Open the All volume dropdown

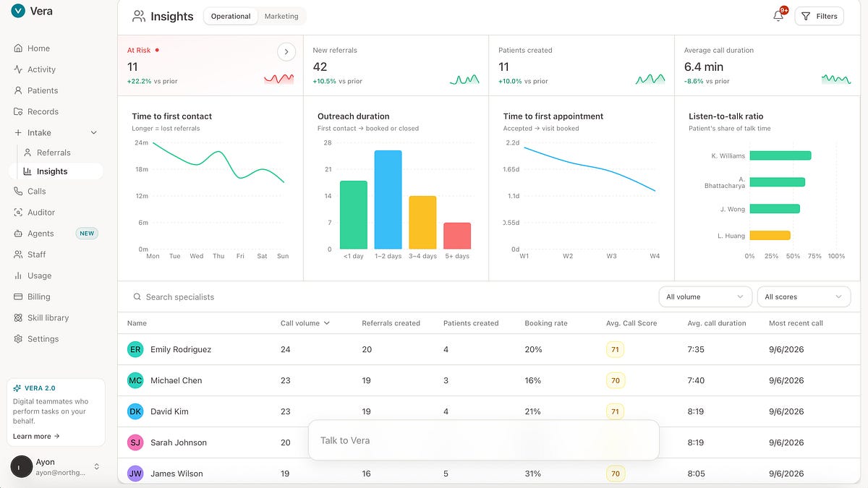(705, 296)
